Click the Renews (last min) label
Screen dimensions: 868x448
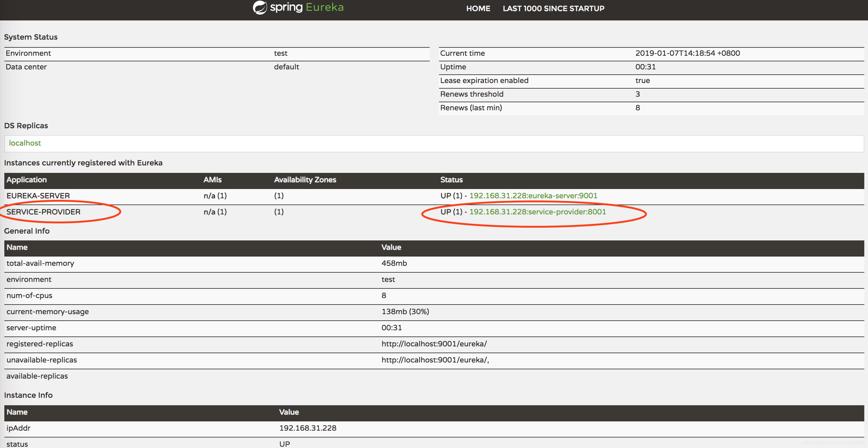click(471, 108)
